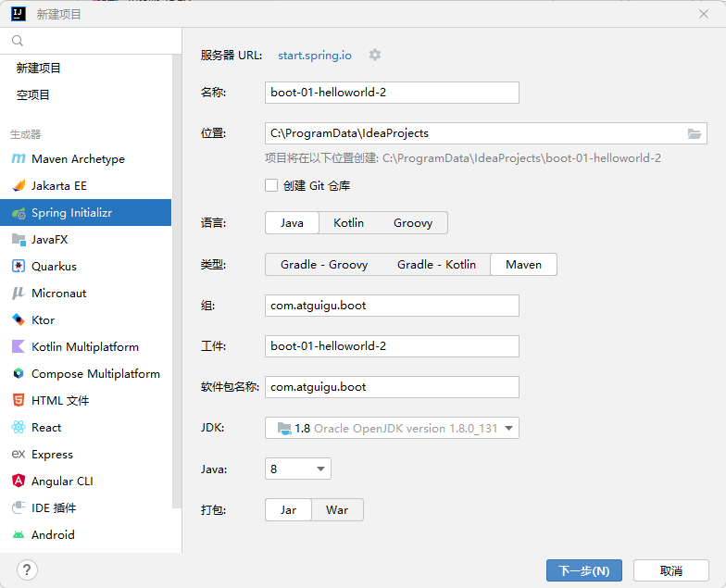
Task: Click the Express ex icon
Action: 19,454
